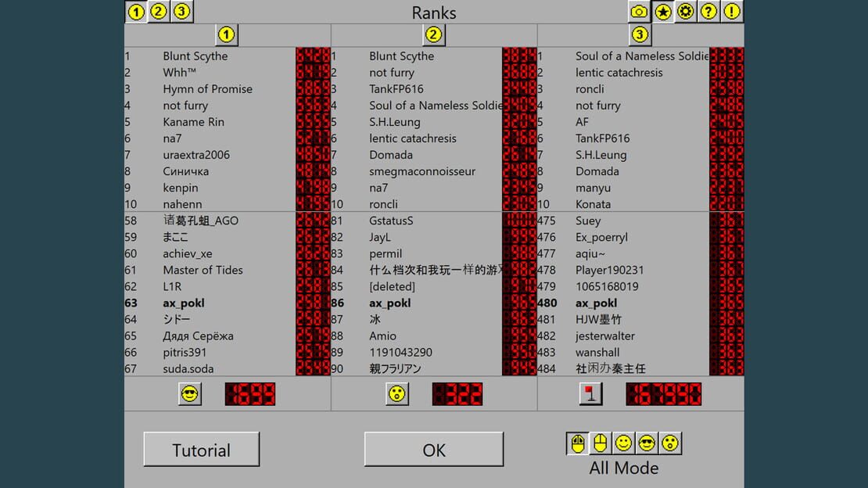868x488 pixels.
Task: Select difficulty 2 tab at top left
Action: click(159, 12)
